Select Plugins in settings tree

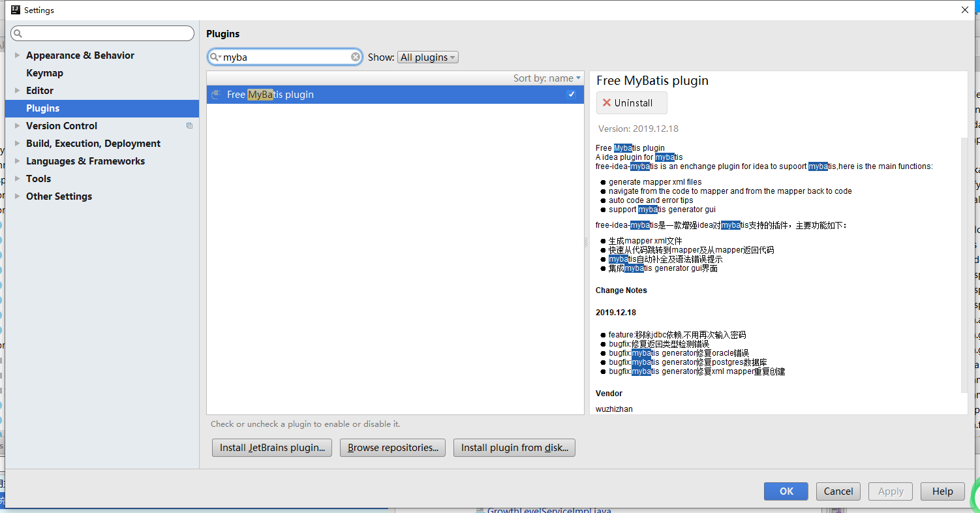[102, 108]
